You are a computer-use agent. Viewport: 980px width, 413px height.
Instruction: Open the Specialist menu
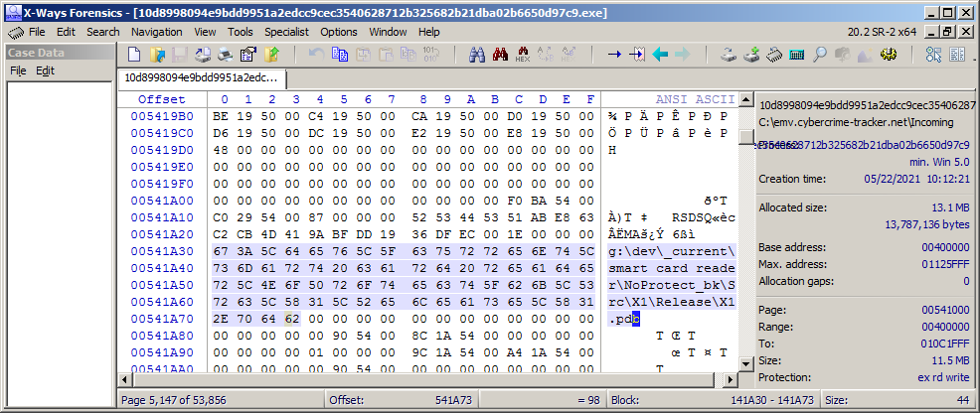click(x=286, y=32)
